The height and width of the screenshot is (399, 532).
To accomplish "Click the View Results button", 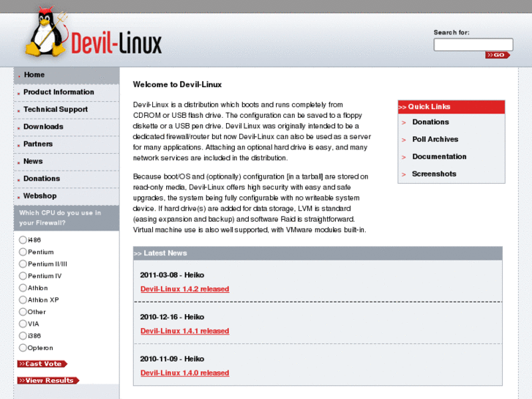I will (x=48, y=380).
